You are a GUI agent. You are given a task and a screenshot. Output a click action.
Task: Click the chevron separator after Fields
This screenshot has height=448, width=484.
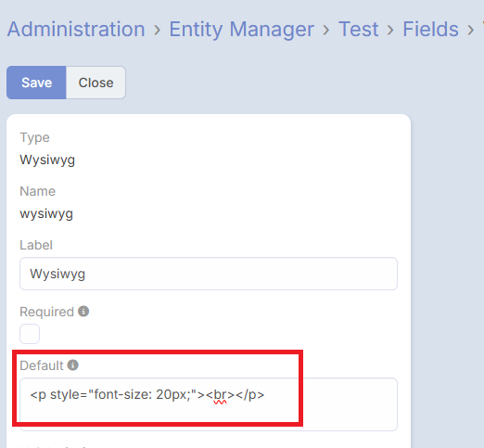pos(470,30)
